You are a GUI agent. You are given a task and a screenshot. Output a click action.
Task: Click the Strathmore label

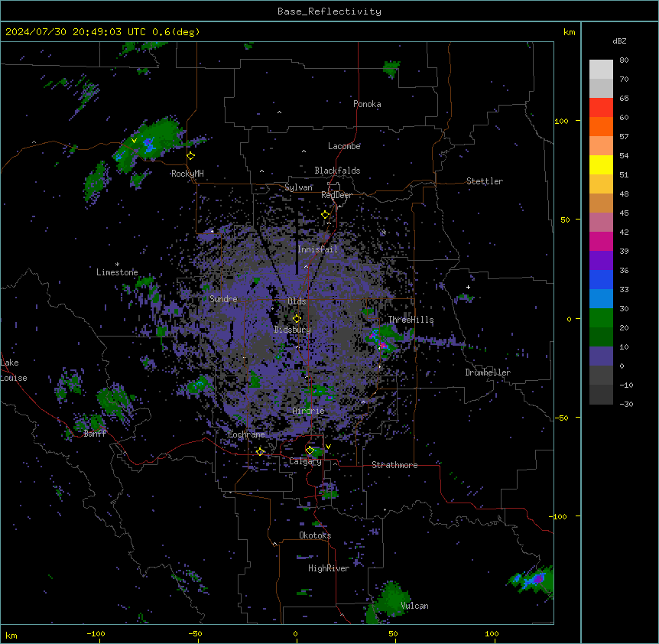[394, 465]
